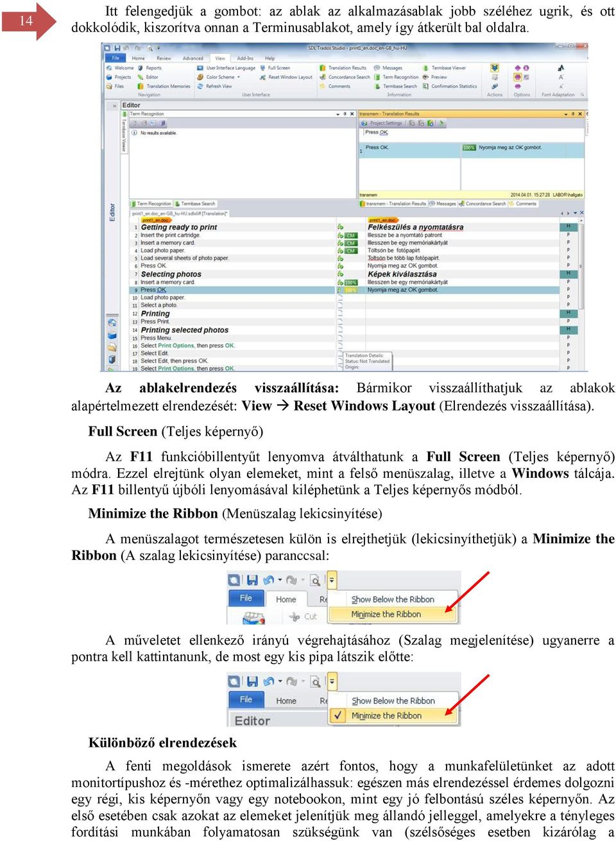Click the Save icon above the Cut button

pos(252,580)
